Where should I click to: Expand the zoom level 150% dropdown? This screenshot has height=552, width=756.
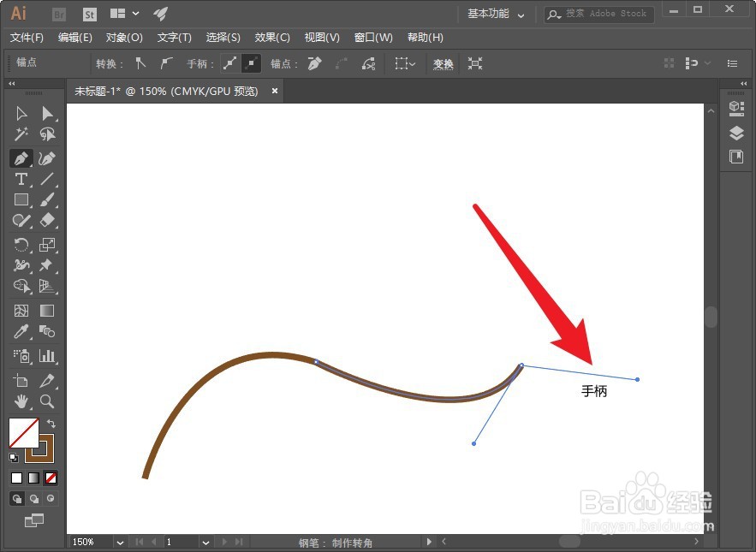click(x=120, y=543)
